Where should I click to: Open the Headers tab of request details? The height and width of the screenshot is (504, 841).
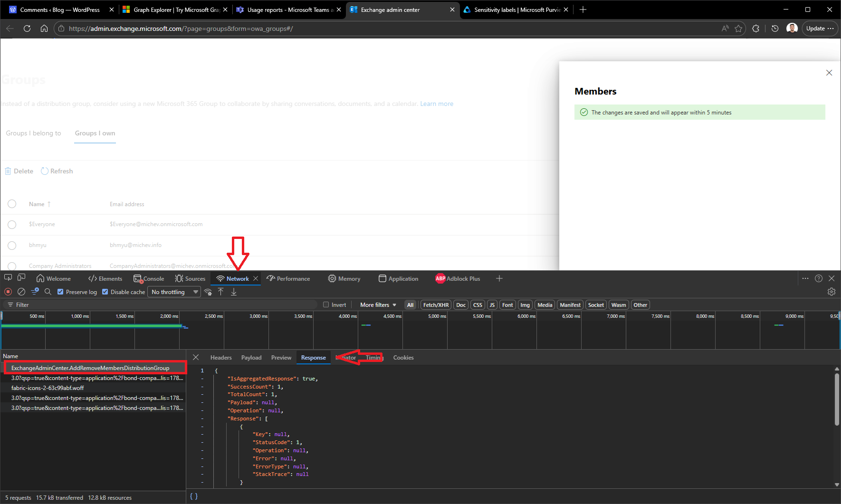click(221, 358)
